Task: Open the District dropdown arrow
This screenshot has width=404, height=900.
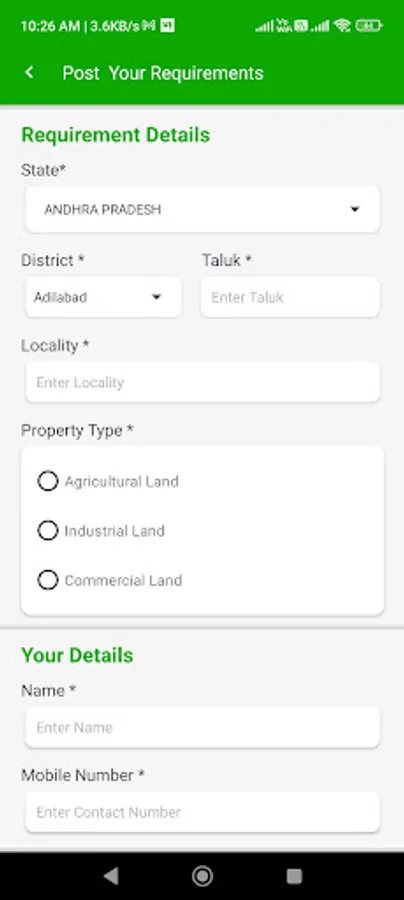Action: [156, 297]
